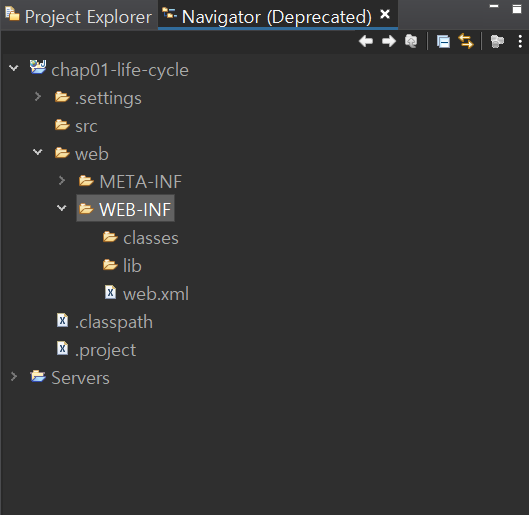Select the Navigator (Deprecated) tab

click(x=278, y=16)
